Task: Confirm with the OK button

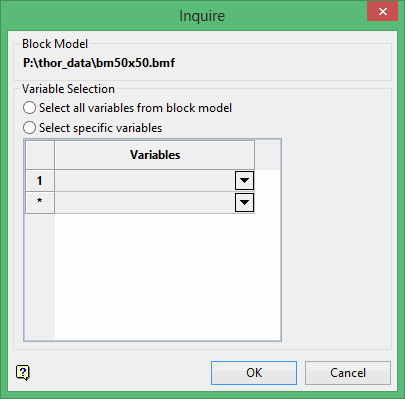Action: coord(254,373)
